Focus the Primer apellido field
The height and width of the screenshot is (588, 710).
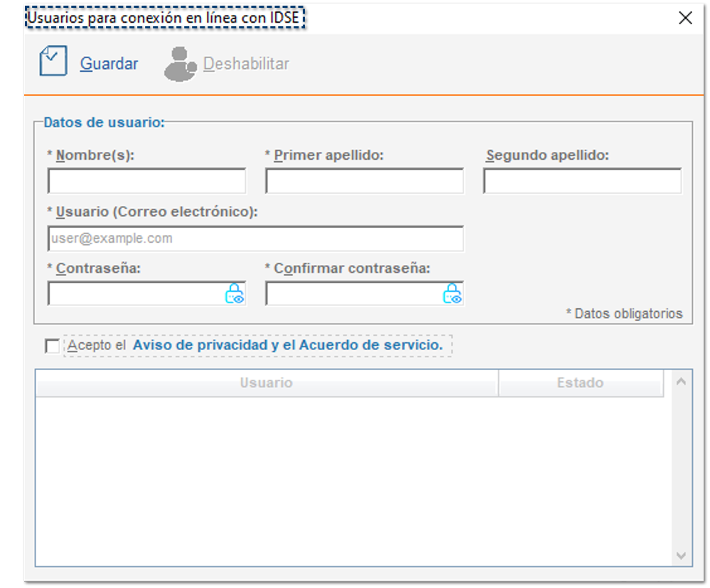click(364, 181)
